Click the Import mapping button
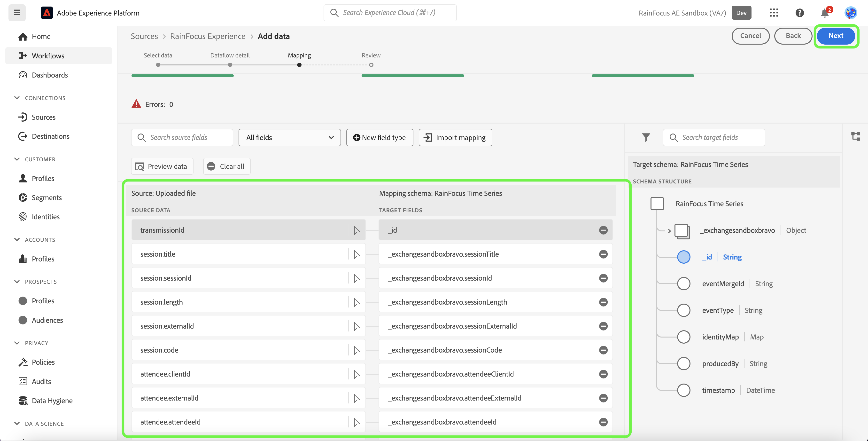The image size is (868, 441). [455, 137]
